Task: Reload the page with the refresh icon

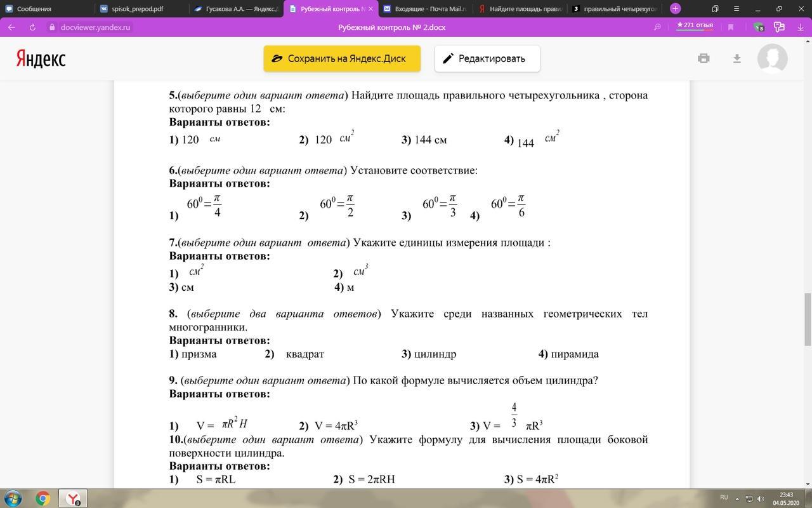Action: click(x=32, y=27)
